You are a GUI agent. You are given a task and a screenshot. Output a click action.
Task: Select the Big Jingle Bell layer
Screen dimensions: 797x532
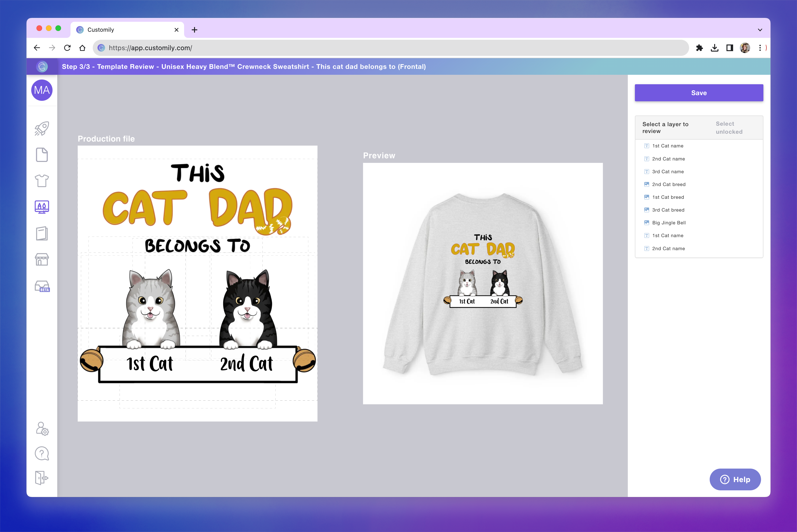[x=669, y=222]
